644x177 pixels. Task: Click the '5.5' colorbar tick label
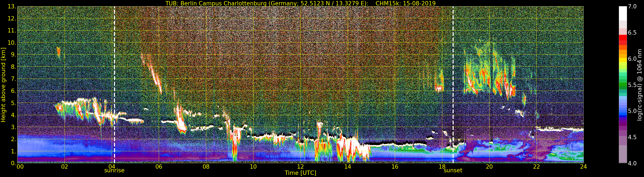[632, 85]
